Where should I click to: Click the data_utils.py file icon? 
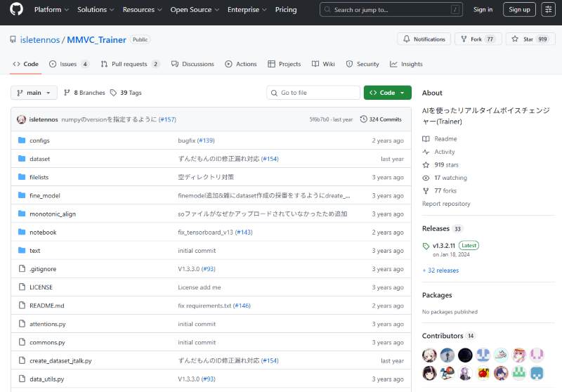(x=22, y=379)
